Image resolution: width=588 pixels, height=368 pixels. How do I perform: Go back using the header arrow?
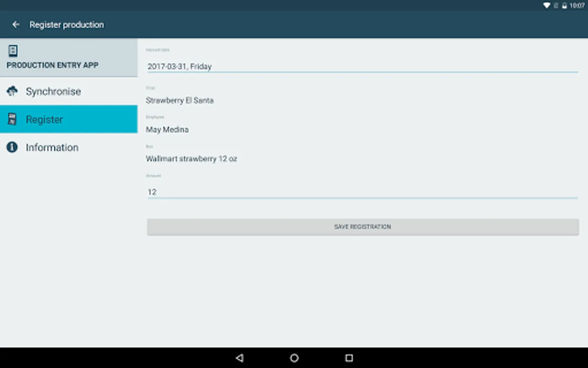point(16,25)
